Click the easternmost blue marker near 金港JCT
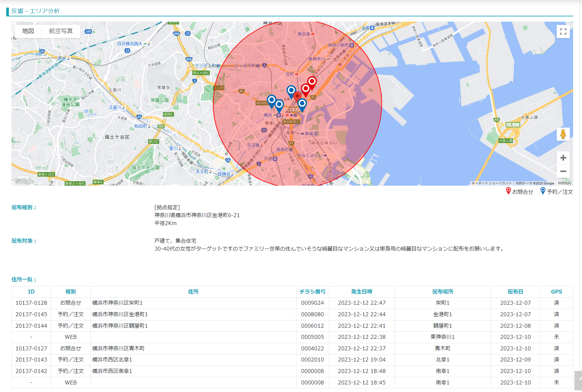This screenshot has height=392, width=582. tap(302, 105)
